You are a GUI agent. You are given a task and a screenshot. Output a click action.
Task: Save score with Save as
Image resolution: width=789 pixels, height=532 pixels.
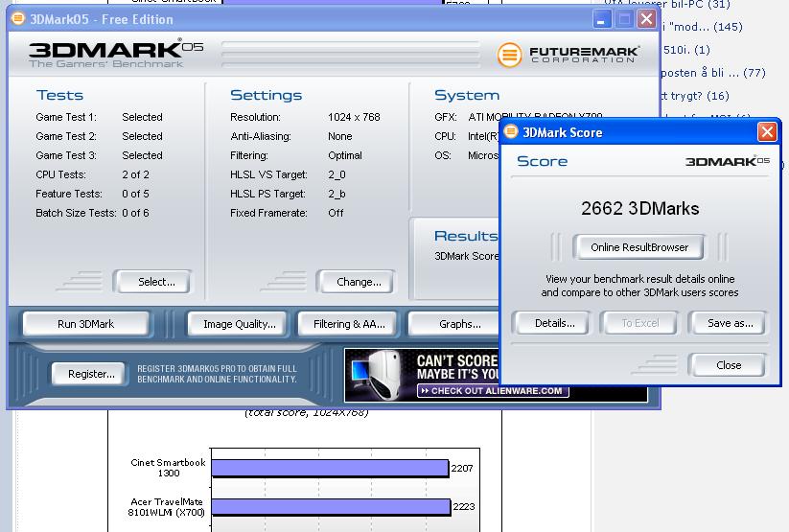coord(728,323)
